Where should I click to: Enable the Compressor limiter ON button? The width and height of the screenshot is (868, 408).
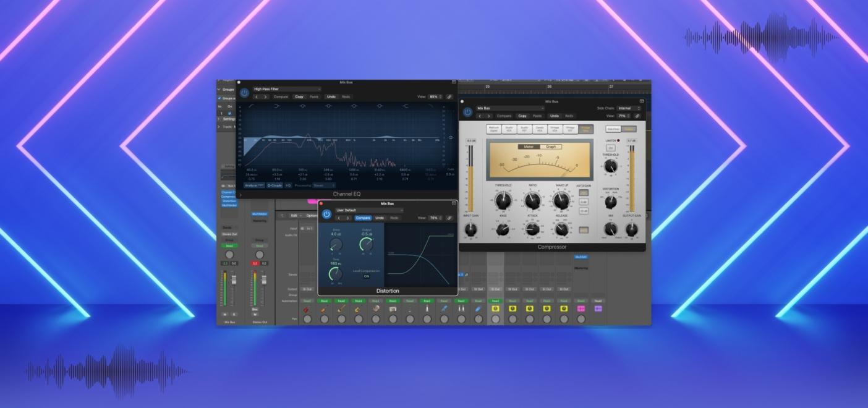[x=610, y=148]
